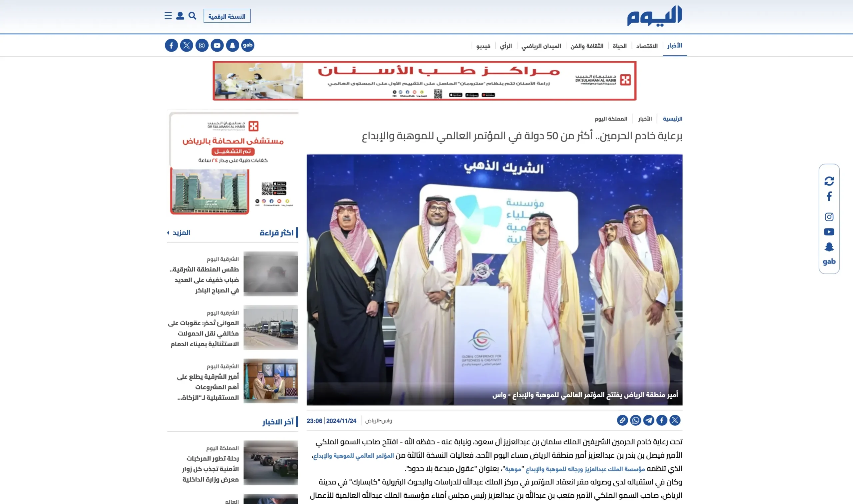Click the Snapchat icon in the top navigation bar
The image size is (853, 504).
[x=232, y=45]
